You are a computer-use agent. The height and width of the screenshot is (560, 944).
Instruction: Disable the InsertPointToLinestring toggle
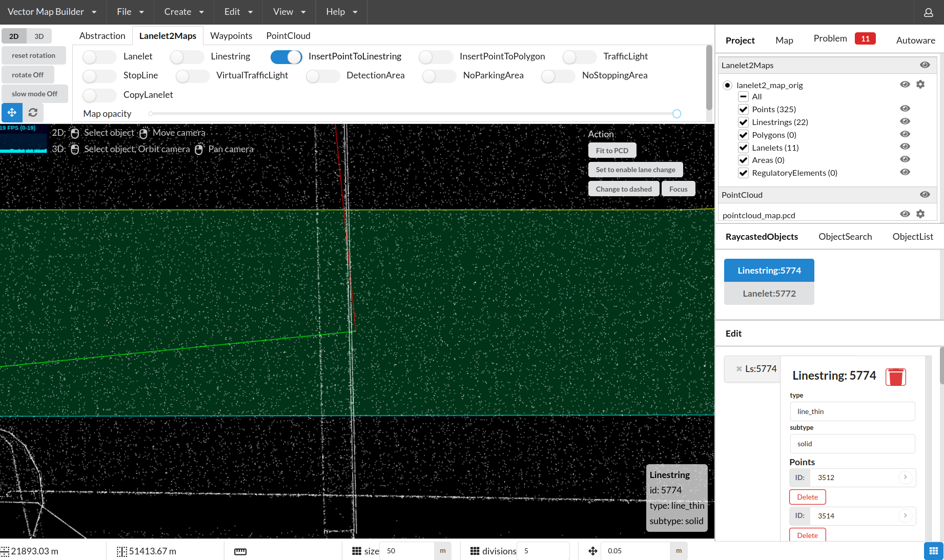[286, 57]
